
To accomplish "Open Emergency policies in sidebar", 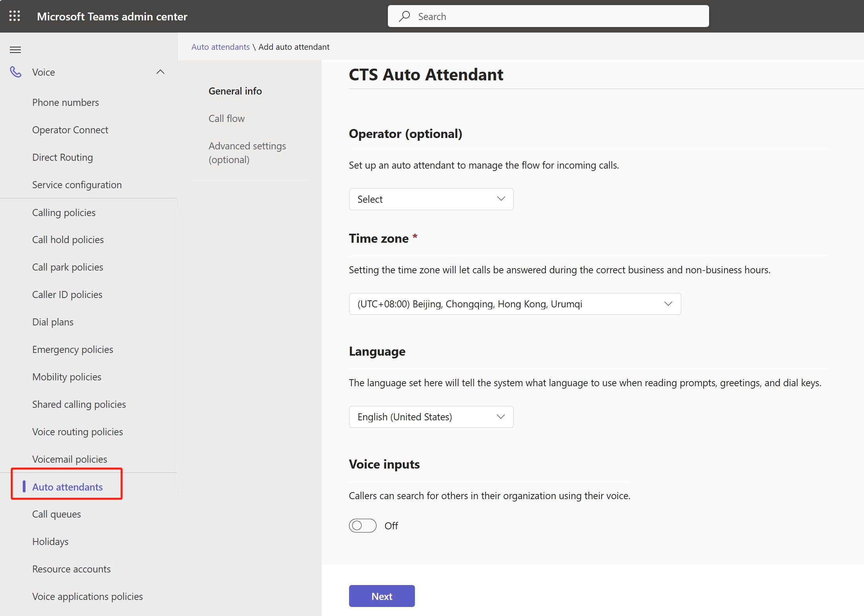I will pos(73,349).
